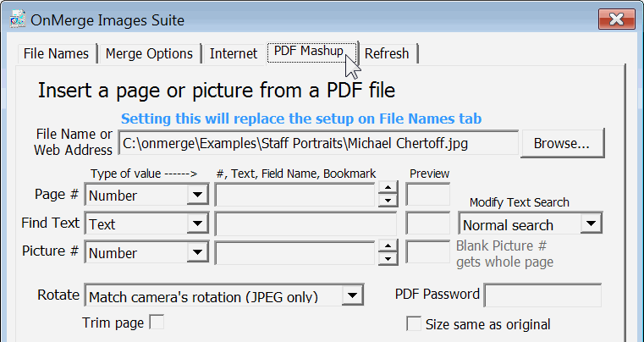Open the Page # type dropdown
This screenshot has width=644, height=342.
197,196
